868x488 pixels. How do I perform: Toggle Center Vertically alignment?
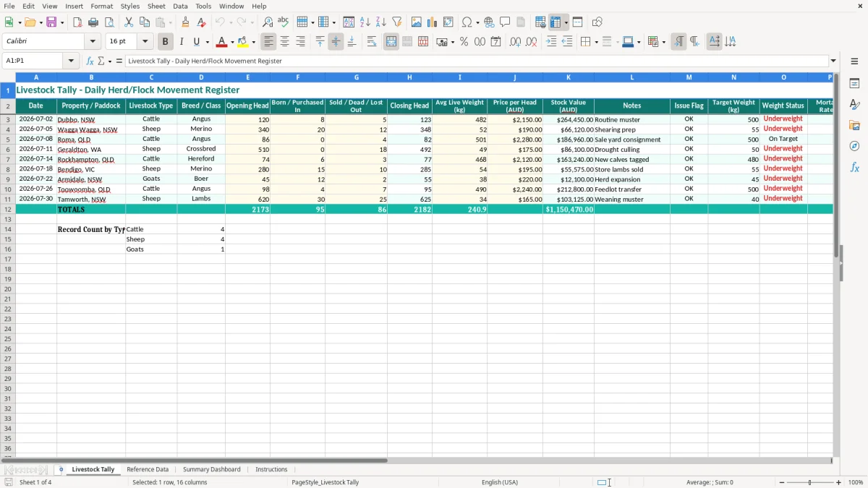336,42
